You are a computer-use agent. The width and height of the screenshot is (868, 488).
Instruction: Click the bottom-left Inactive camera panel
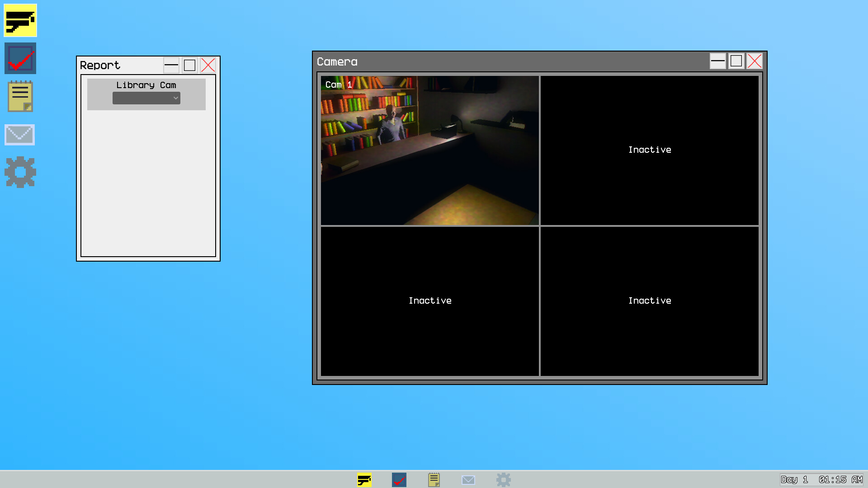430,301
